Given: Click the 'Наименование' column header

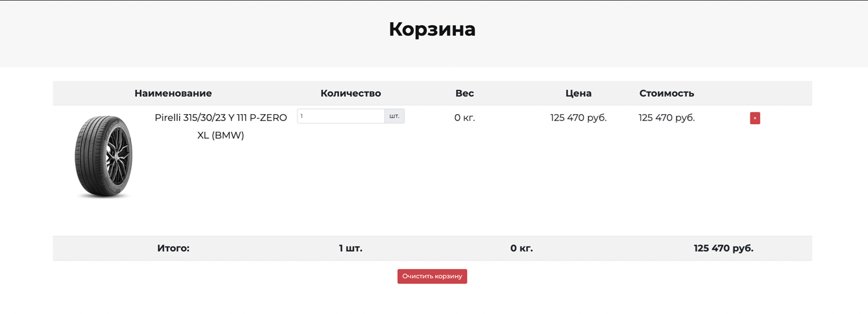Looking at the screenshot, I should pos(173,93).
